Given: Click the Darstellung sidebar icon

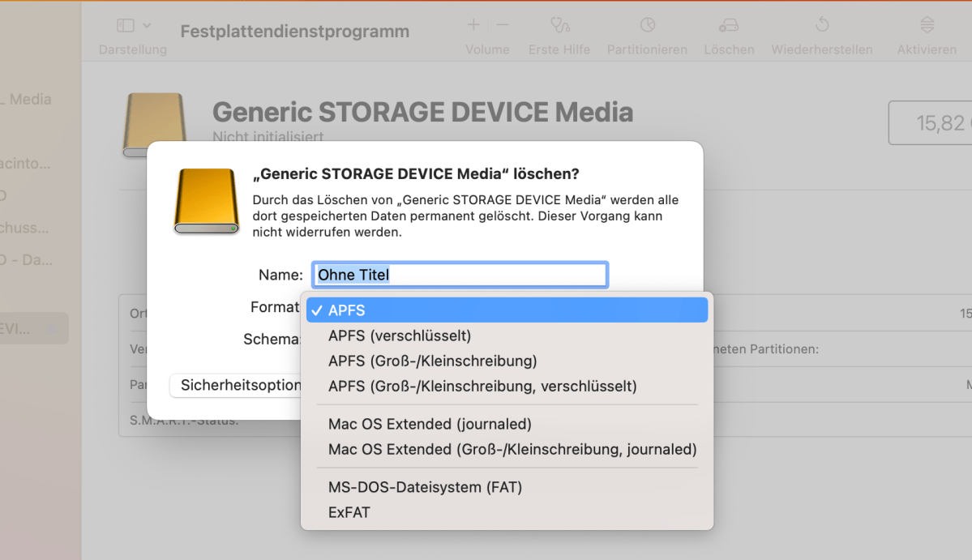Looking at the screenshot, I should (x=125, y=25).
